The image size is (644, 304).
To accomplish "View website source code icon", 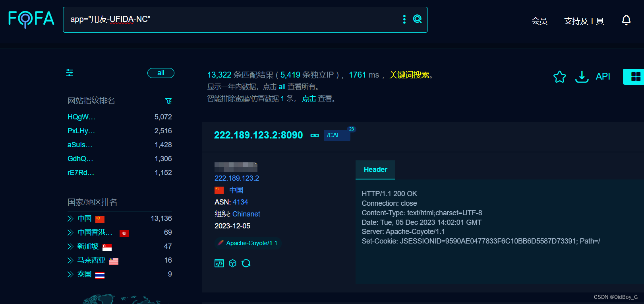I will 219,263.
